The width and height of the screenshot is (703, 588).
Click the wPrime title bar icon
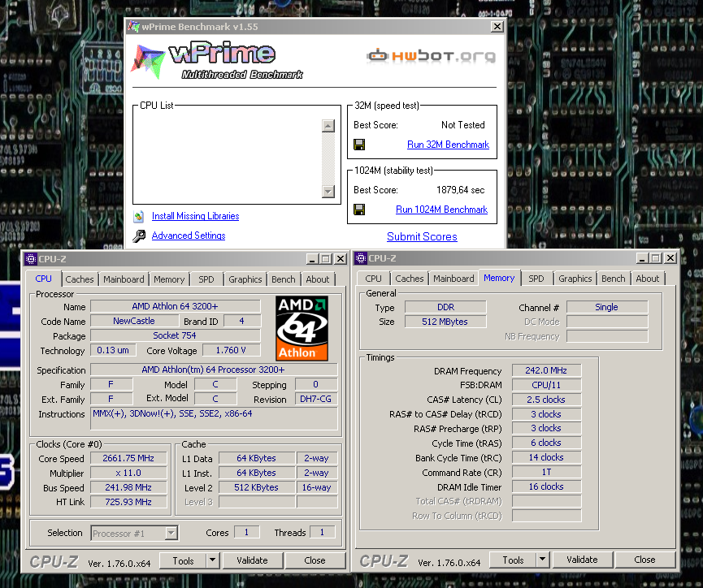coord(133,27)
